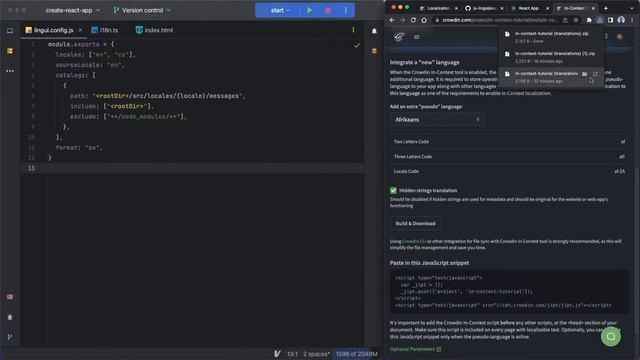Open Optional Parameters link
This screenshot has width=640, height=360.
pyautogui.click(x=415, y=349)
